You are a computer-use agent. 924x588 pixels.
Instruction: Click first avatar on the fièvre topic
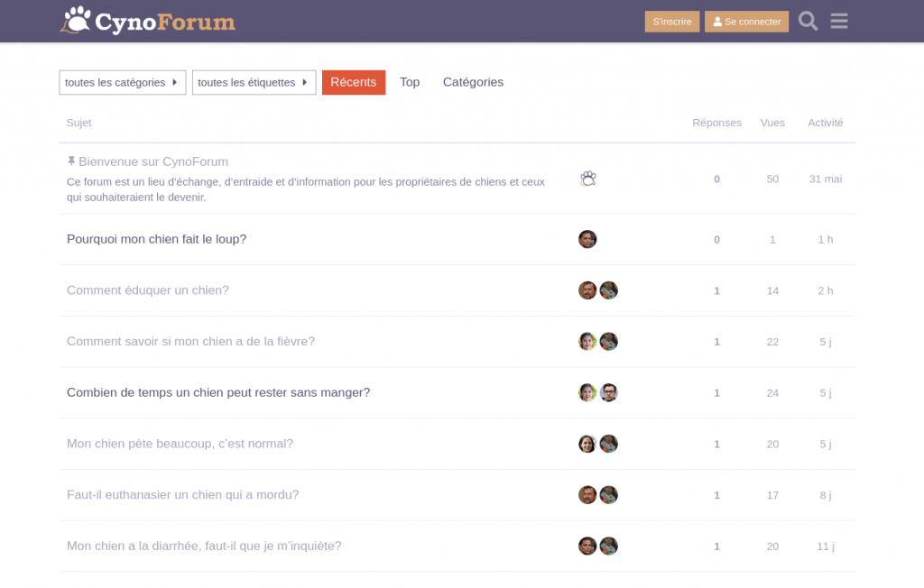point(587,342)
